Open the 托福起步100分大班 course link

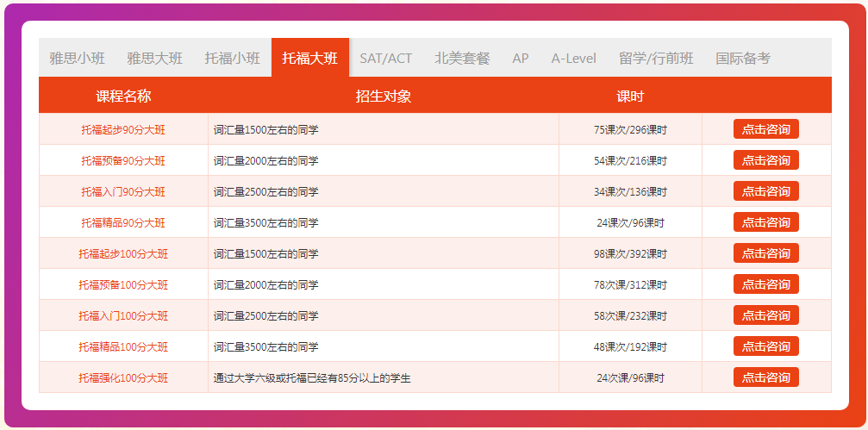(x=123, y=254)
